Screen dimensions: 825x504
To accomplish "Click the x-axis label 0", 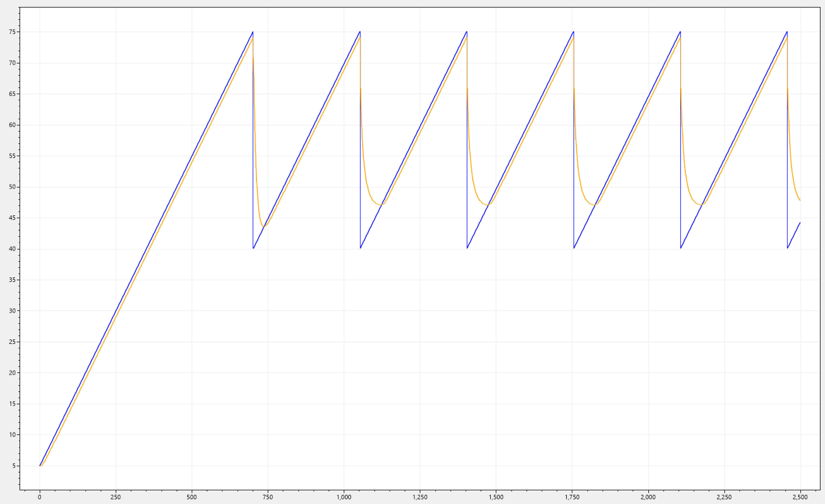I will click(x=39, y=497).
